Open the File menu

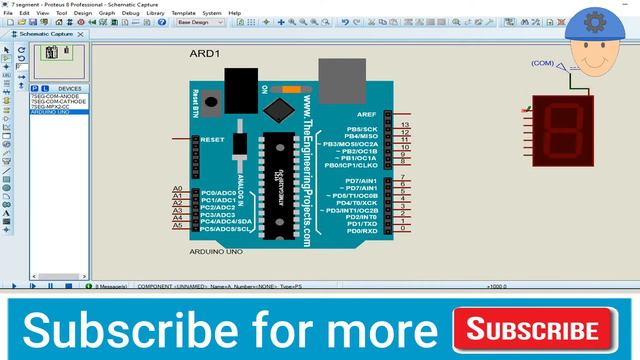[x=8, y=13]
